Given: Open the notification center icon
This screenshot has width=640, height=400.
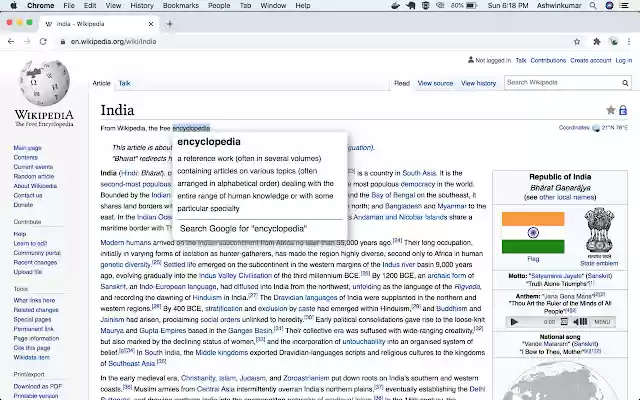Looking at the screenshot, I should click(x=625, y=6).
